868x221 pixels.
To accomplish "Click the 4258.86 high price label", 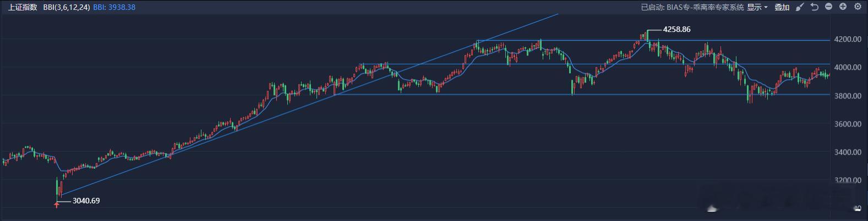I will click(x=676, y=30).
